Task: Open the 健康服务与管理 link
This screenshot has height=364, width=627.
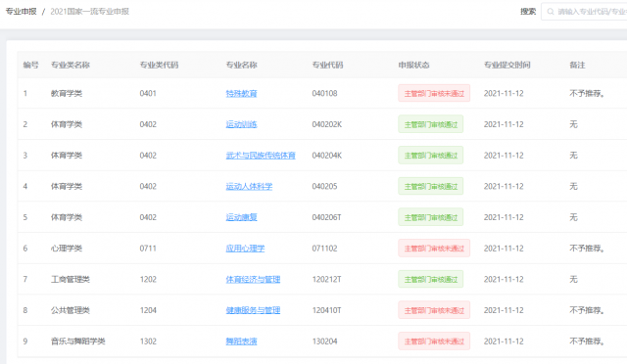Action: [253, 310]
